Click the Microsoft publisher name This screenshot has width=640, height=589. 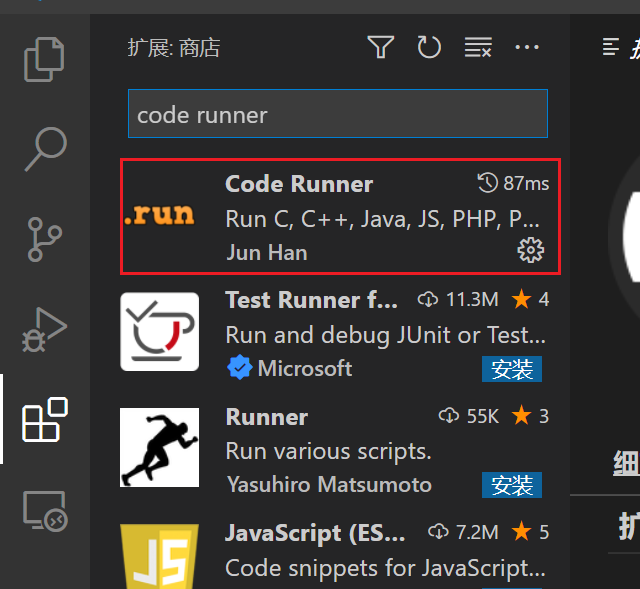(x=305, y=368)
